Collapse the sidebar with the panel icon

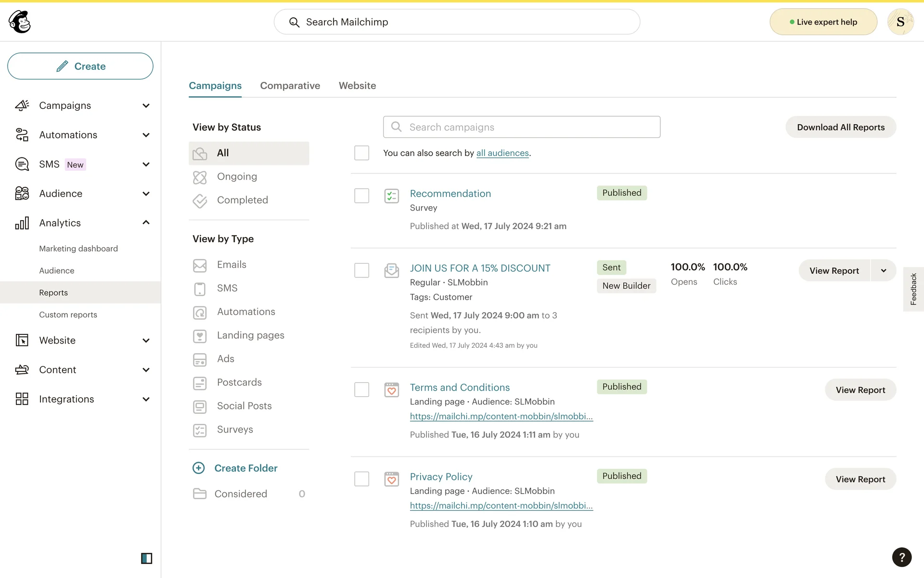[x=146, y=558]
